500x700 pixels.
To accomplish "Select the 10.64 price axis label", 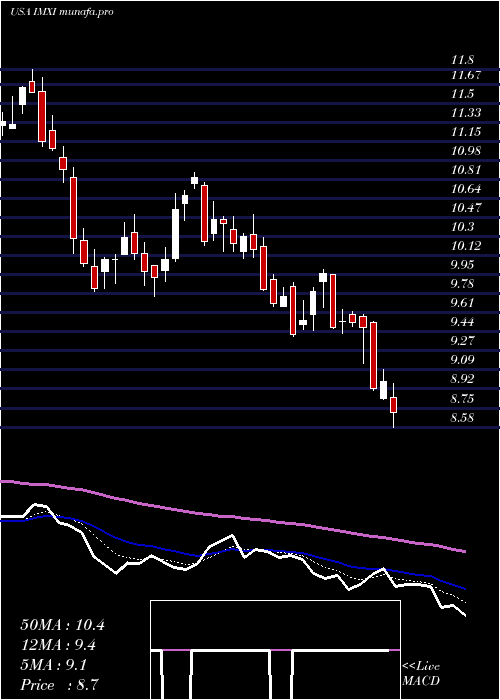I will (x=466, y=189).
